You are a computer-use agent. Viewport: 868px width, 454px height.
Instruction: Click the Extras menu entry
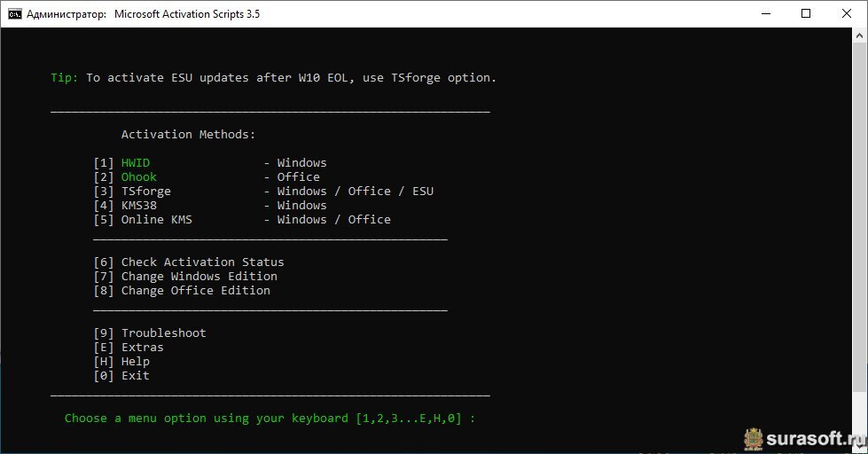coord(142,348)
